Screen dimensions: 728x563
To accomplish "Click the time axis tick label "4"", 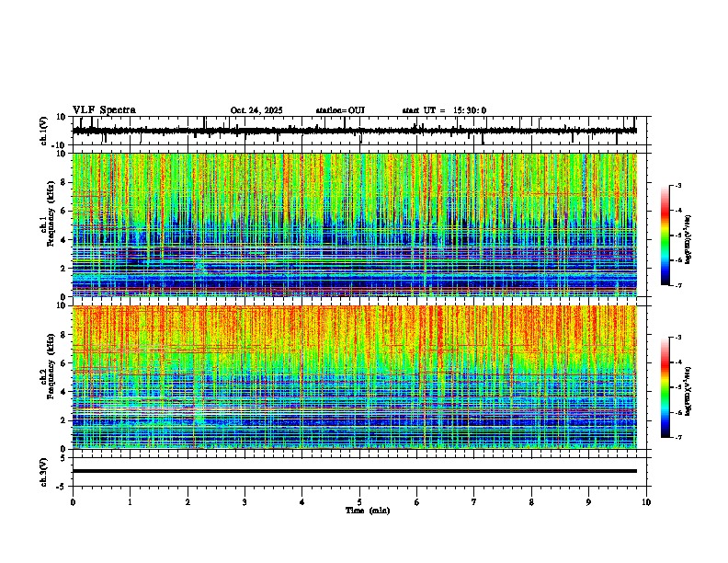I will [x=302, y=502].
